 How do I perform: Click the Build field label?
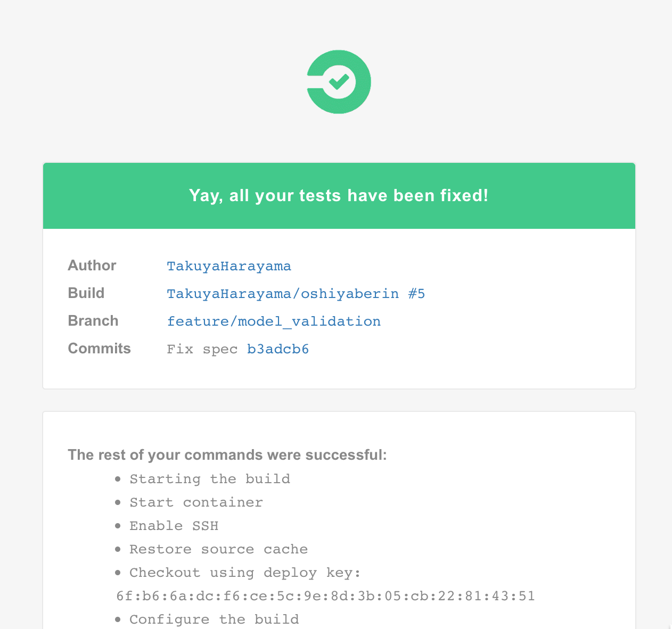point(86,293)
